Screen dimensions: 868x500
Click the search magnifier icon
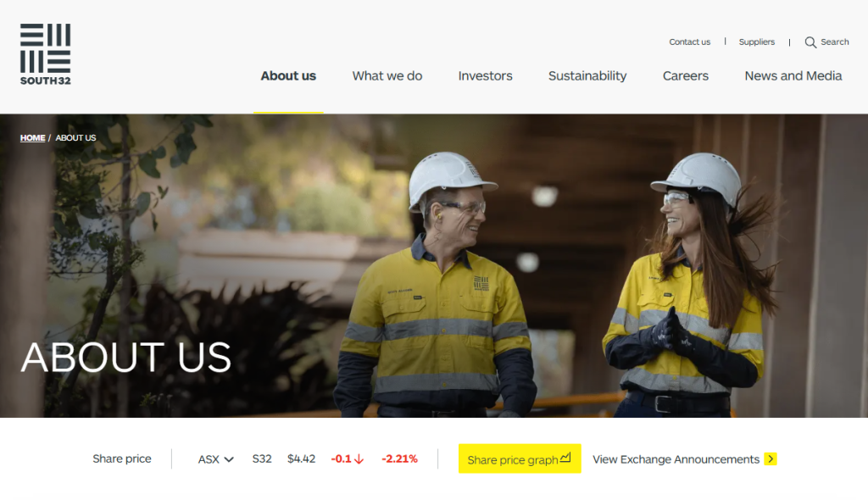(810, 42)
